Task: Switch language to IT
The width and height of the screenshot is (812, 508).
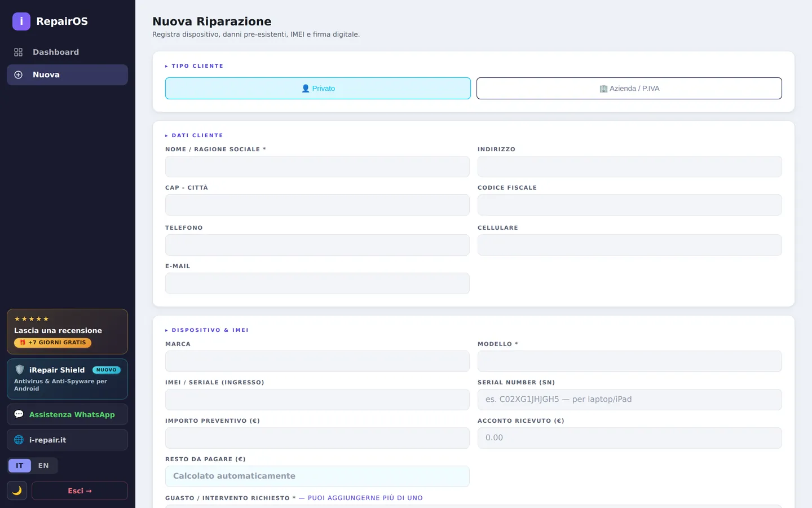Action: click(20, 466)
